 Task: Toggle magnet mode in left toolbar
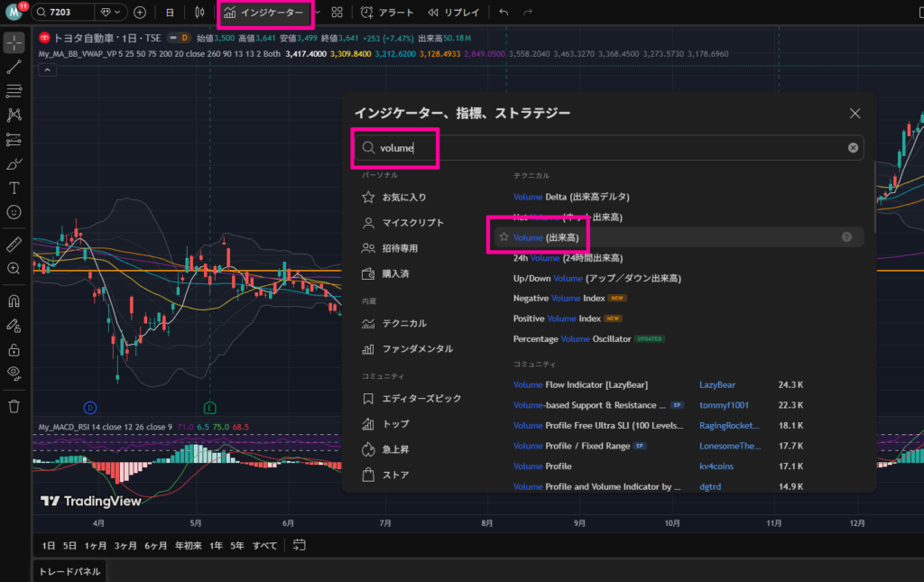click(14, 300)
